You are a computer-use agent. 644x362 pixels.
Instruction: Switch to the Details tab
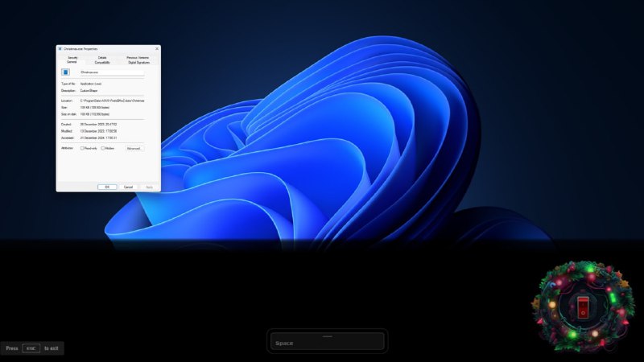[102, 58]
